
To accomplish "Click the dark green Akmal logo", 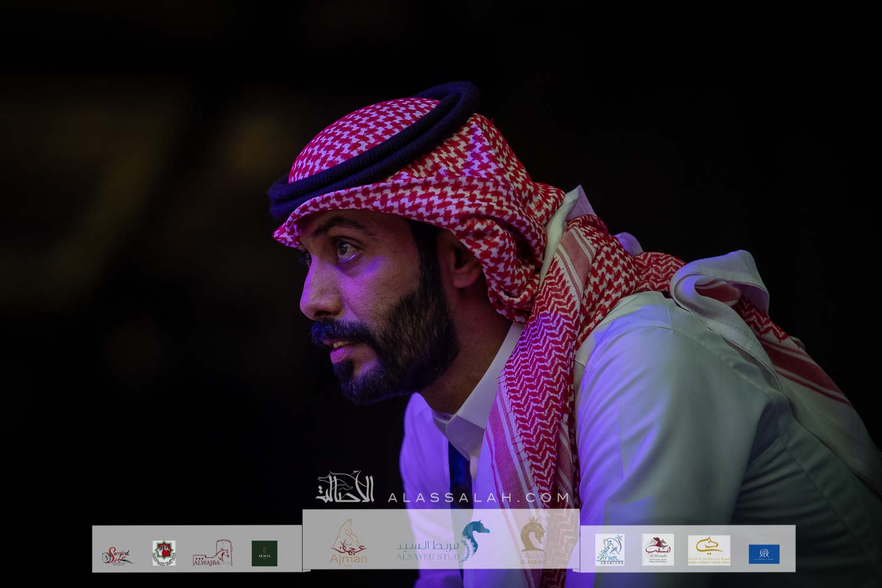I will (264, 553).
